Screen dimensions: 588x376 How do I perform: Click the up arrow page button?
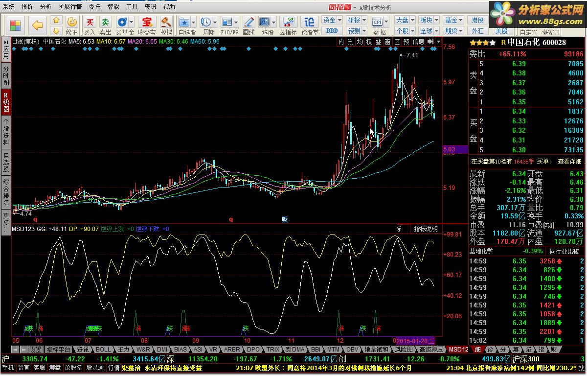coord(56,20)
